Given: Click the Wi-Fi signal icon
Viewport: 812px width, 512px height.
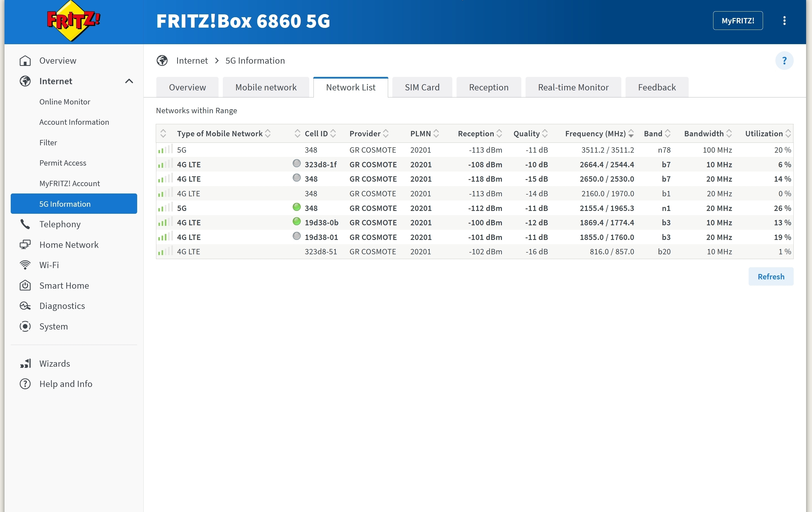Looking at the screenshot, I should pos(25,265).
